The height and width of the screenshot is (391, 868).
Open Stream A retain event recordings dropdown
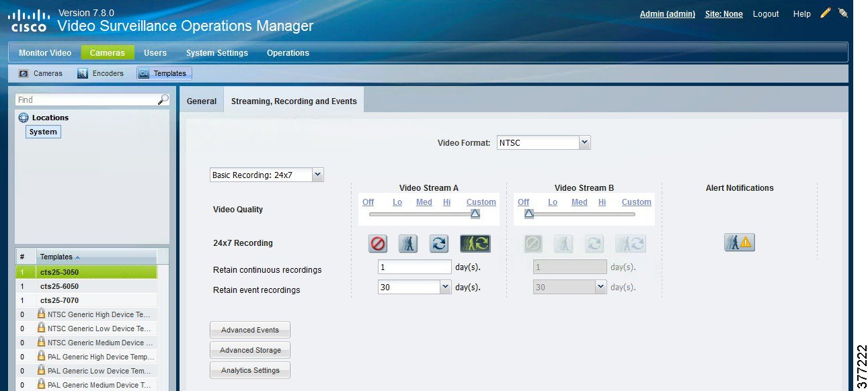point(444,287)
